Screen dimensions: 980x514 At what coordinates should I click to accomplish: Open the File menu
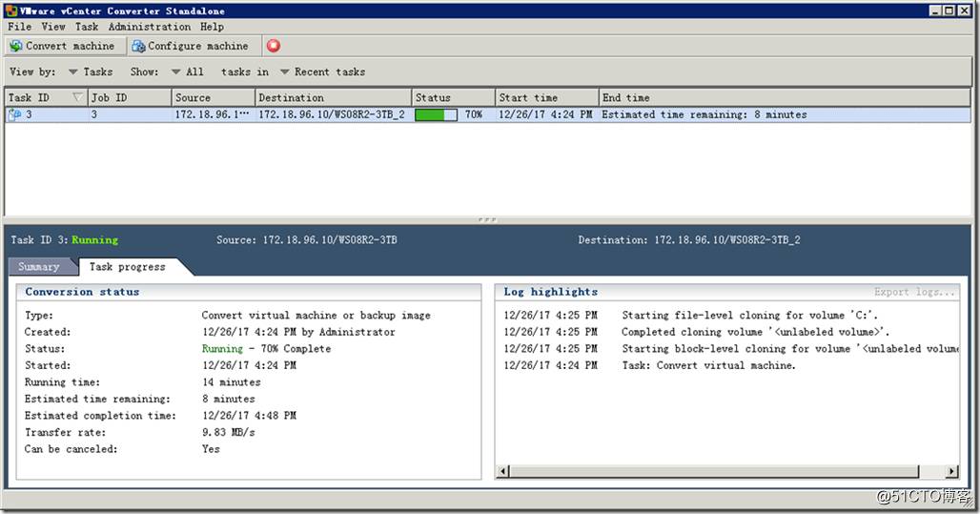pos(19,27)
